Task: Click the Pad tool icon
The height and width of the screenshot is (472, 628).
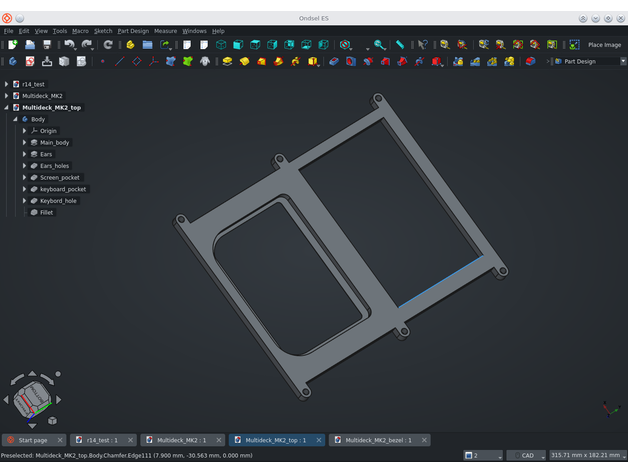Action: coord(227,61)
